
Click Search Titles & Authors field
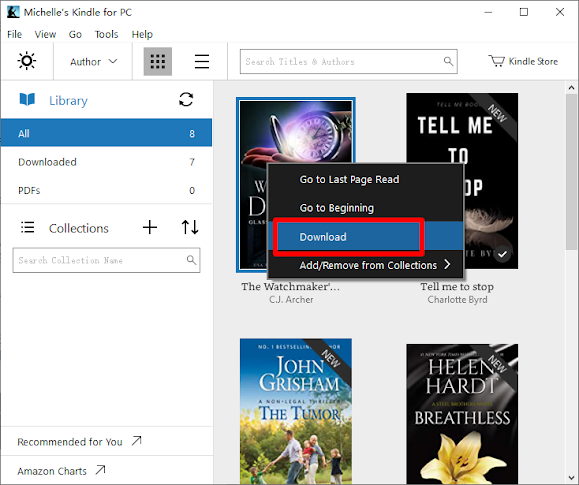[x=348, y=61]
